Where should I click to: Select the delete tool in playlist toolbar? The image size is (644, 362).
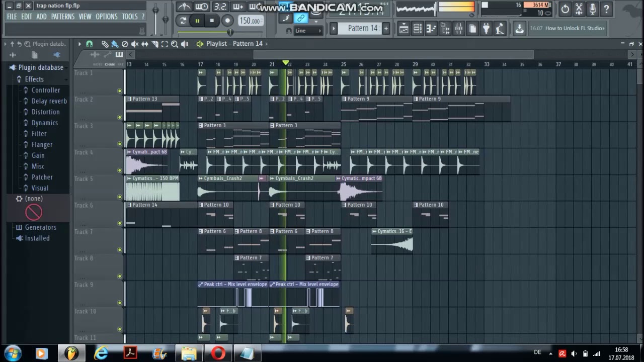[125, 44]
